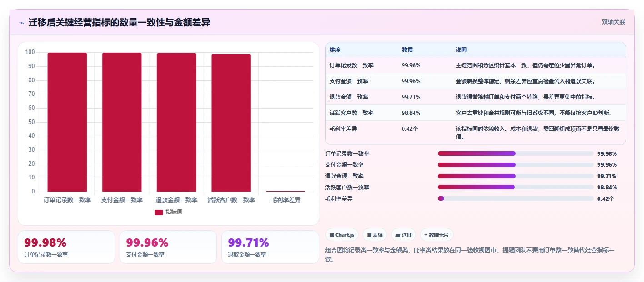Click table cell 订单记录数一致率
Image resolution: width=644 pixels, height=282 pixels.
click(352, 65)
